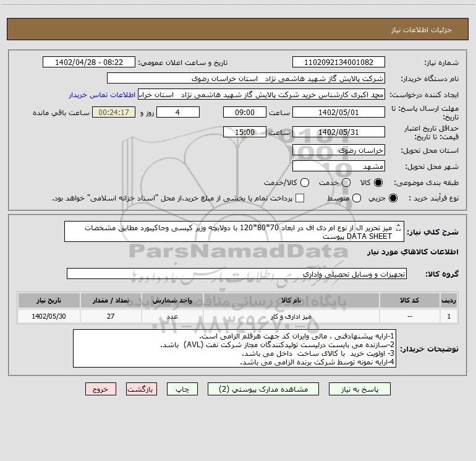Click the 'نام کالا' column header

click(297, 300)
